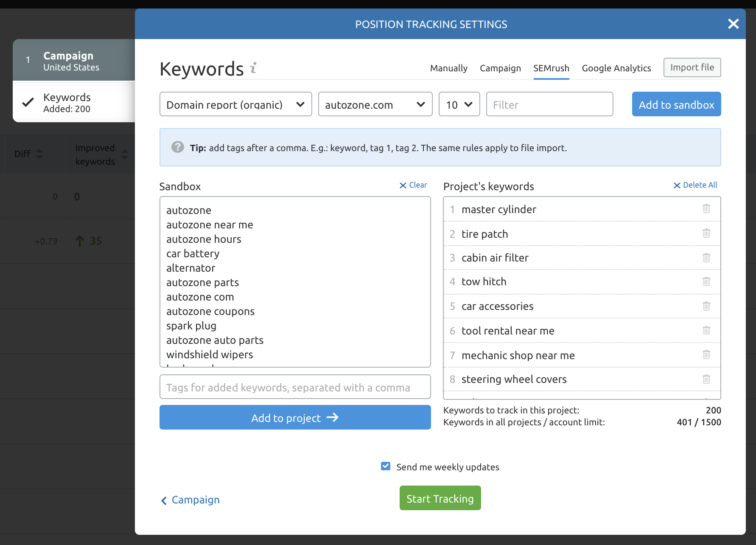Click 'car battery' in the sandbox

pyautogui.click(x=193, y=253)
